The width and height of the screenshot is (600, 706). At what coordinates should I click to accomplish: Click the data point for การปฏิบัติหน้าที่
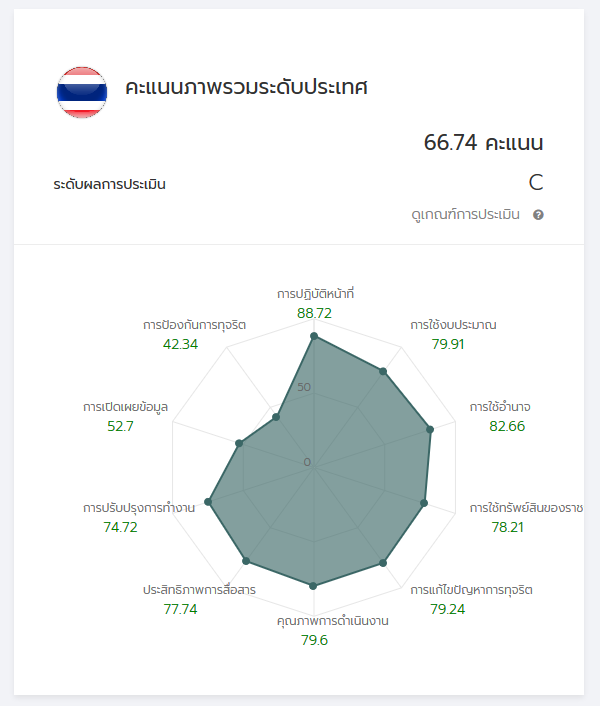coord(314,337)
